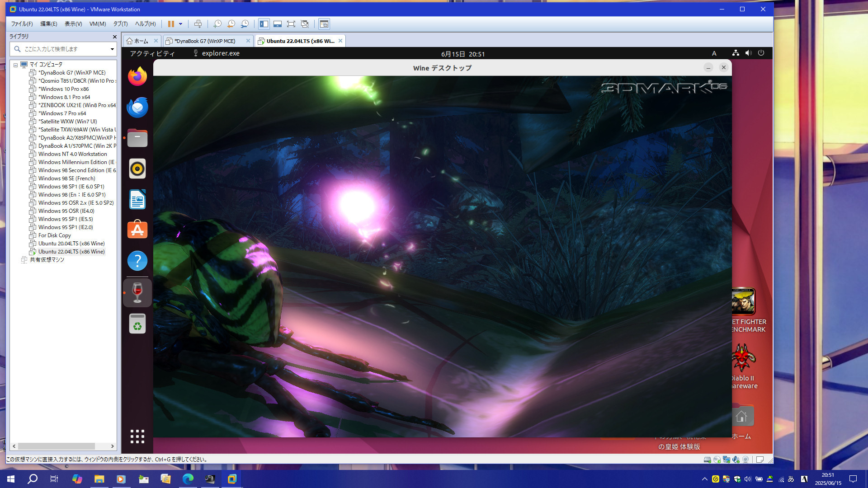This screenshot has height=488, width=868.
Task: Revert virtual machine to previous snapshot
Action: point(231,24)
